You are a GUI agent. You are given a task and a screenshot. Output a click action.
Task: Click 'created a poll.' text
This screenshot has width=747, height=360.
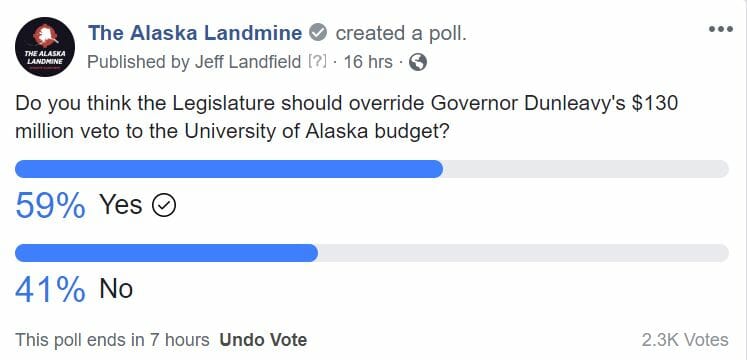coord(401,33)
